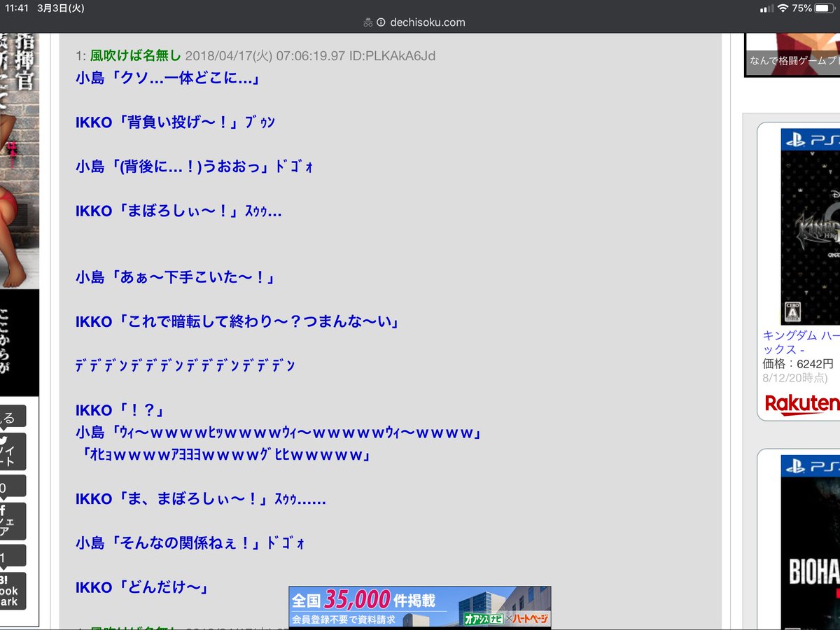The height and width of the screenshot is (630, 840).
Task: Tap the Twitter tweet share button
Action: [12, 451]
